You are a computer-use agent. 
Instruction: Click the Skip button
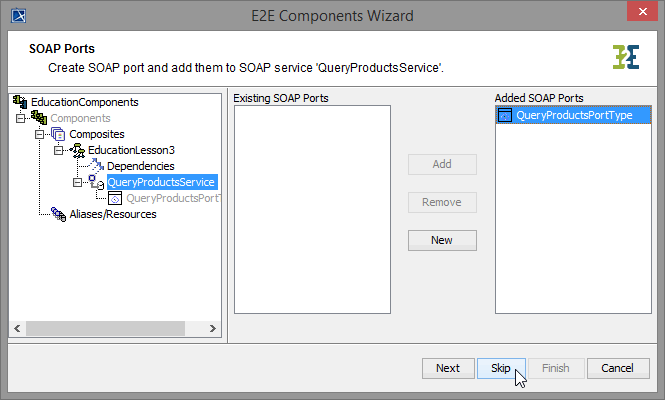tap(501, 368)
